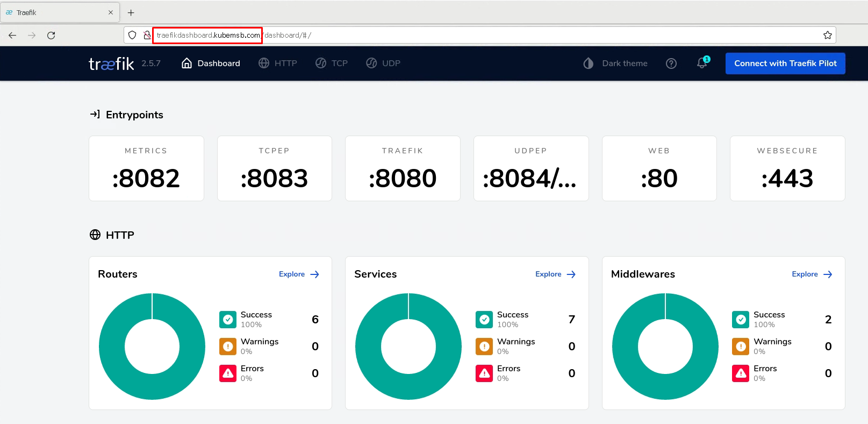
Task: Click the WEBSECURE :443 entrypoint card
Action: tap(787, 168)
